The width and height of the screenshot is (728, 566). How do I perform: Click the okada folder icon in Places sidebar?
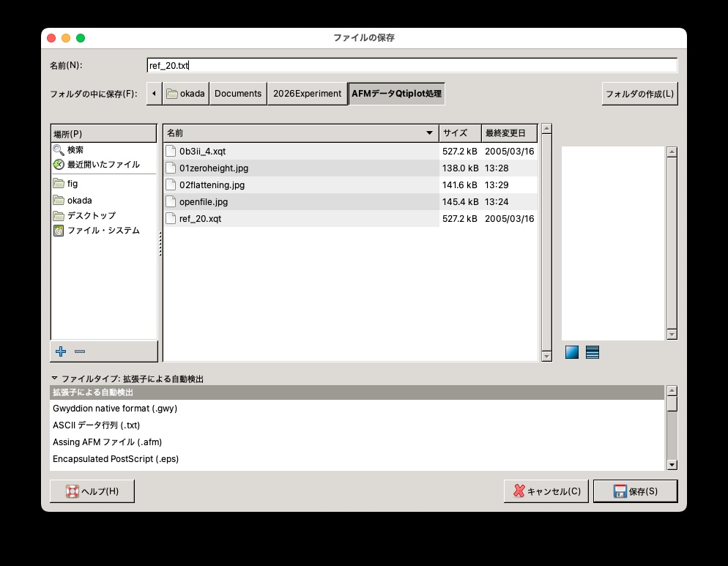pyautogui.click(x=59, y=200)
